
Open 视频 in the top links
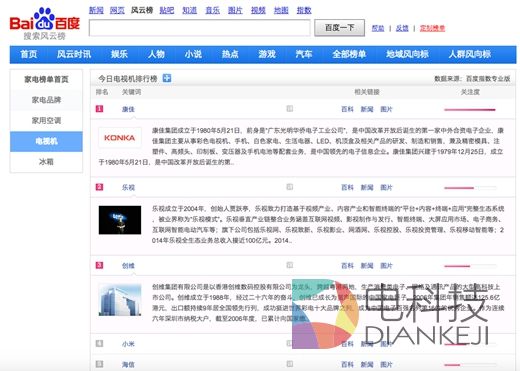point(258,10)
